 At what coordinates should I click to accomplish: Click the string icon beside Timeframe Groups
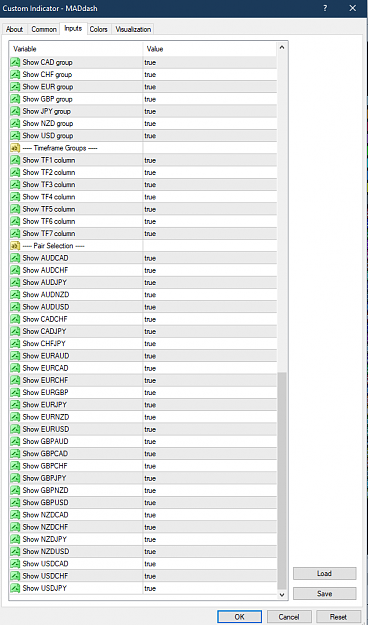pos(15,148)
